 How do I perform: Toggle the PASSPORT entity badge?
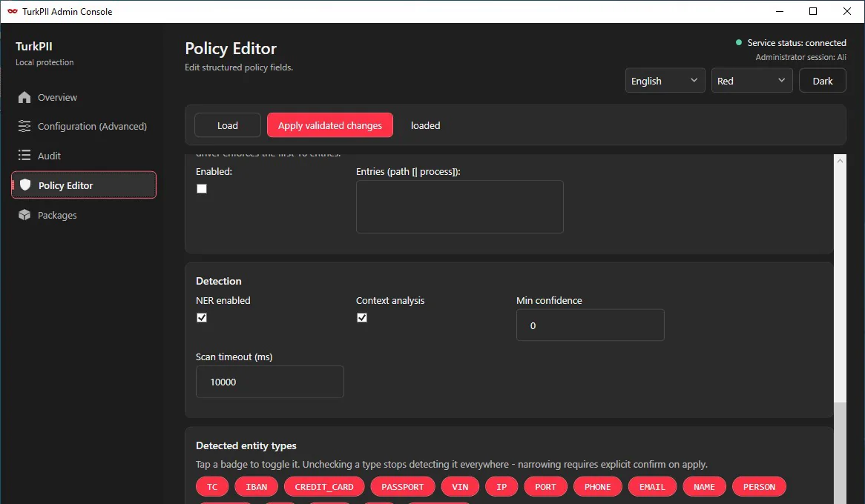tap(403, 487)
